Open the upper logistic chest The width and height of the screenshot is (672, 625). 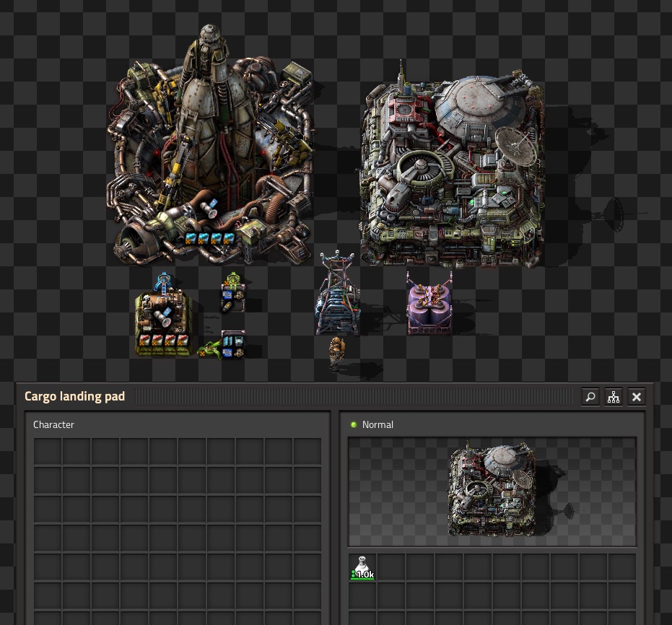click(233, 298)
